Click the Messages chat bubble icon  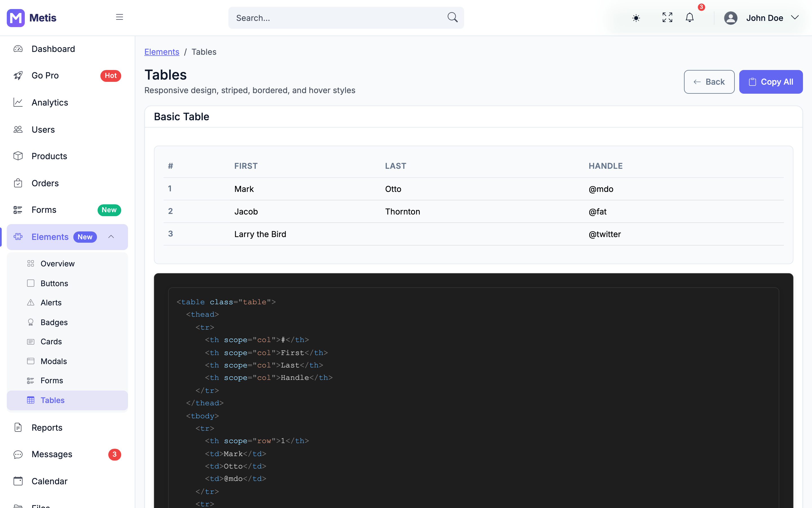coord(18,455)
